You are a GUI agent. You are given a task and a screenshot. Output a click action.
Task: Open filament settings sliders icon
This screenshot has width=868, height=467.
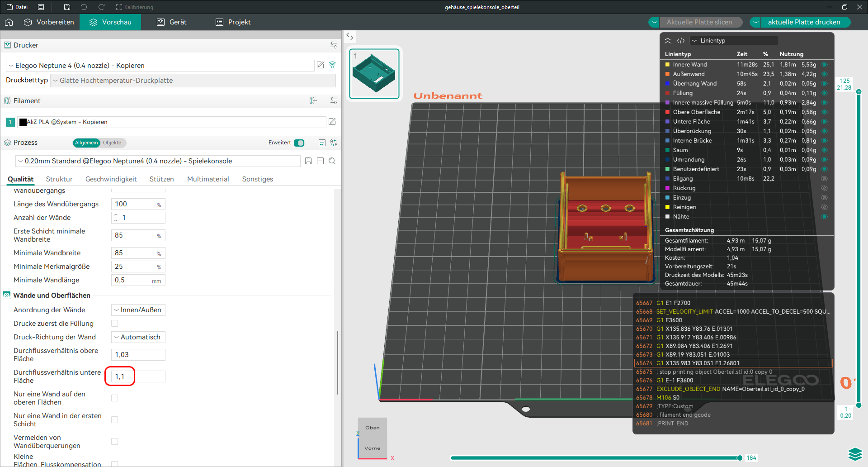pyautogui.click(x=334, y=101)
